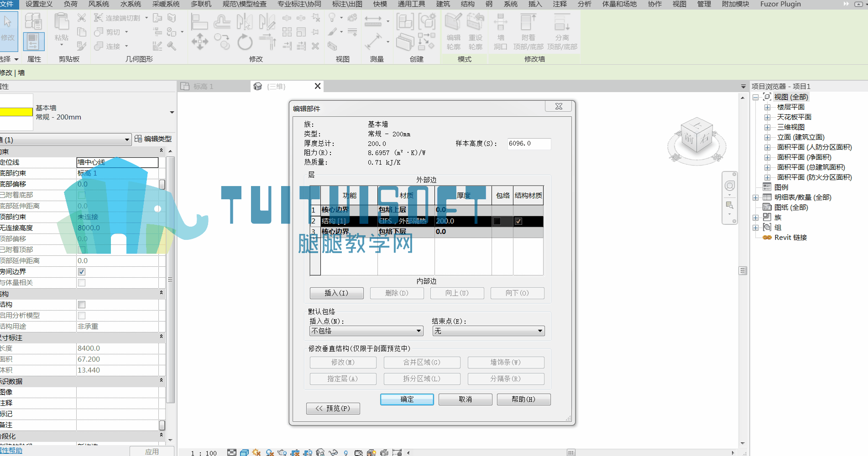
Task: Open the Navigation Wheel in the navigation bar
Action: click(730, 186)
